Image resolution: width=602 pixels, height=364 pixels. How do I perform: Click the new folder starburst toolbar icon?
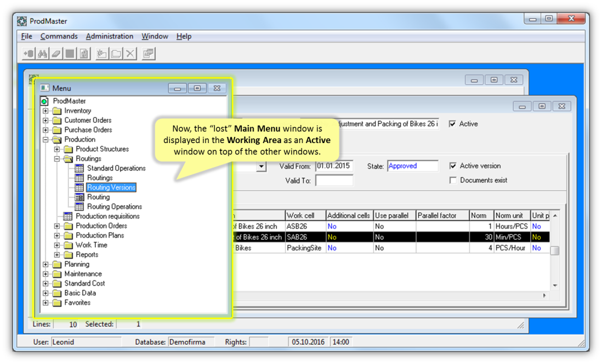[x=102, y=54]
